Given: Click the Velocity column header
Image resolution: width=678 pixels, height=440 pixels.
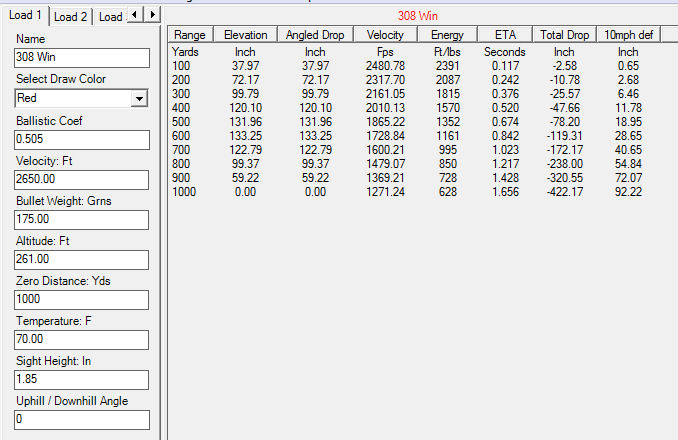Looking at the screenshot, I should tap(385, 35).
